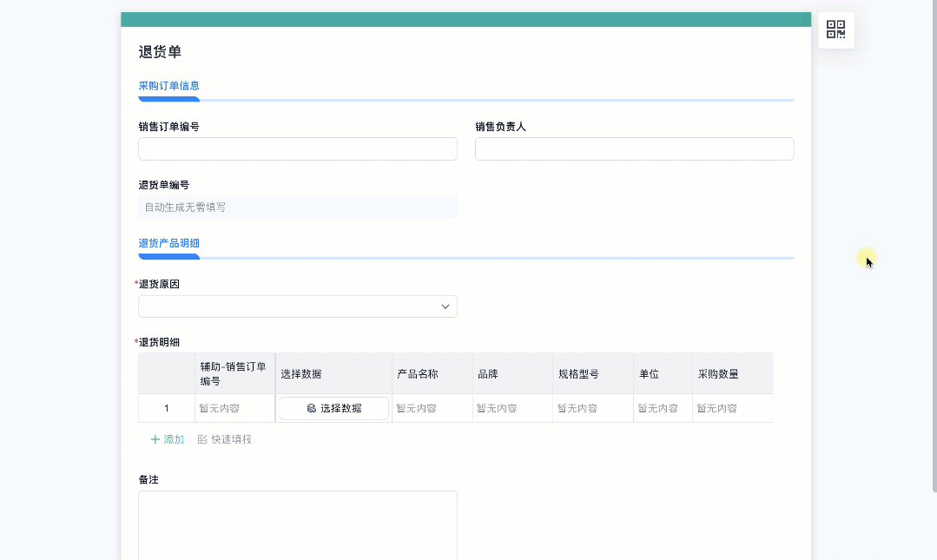Click the 销售负责人 input field
Image resolution: width=937 pixels, height=560 pixels.
pyautogui.click(x=634, y=148)
